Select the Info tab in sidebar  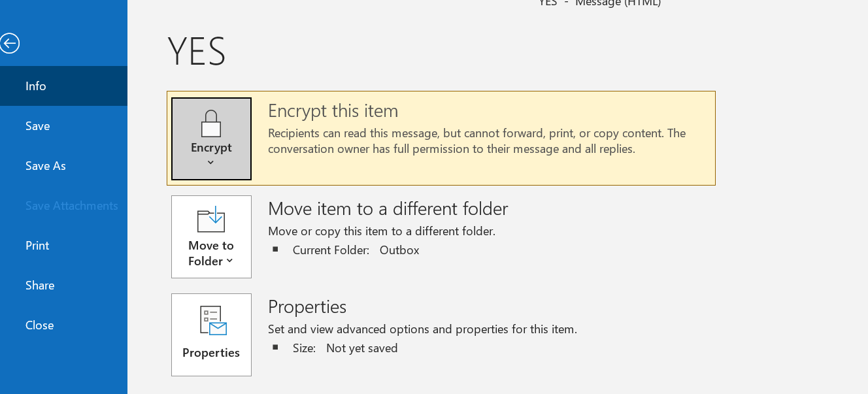pyautogui.click(x=63, y=86)
